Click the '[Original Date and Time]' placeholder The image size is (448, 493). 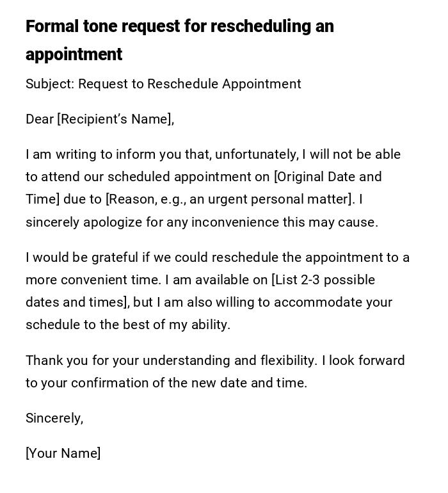pyautogui.click(x=327, y=177)
